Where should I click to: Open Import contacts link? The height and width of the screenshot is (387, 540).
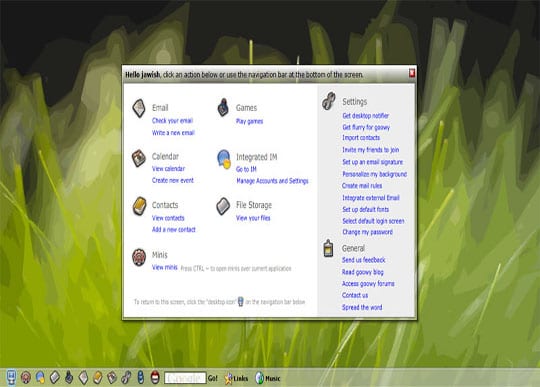[x=361, y=138]
